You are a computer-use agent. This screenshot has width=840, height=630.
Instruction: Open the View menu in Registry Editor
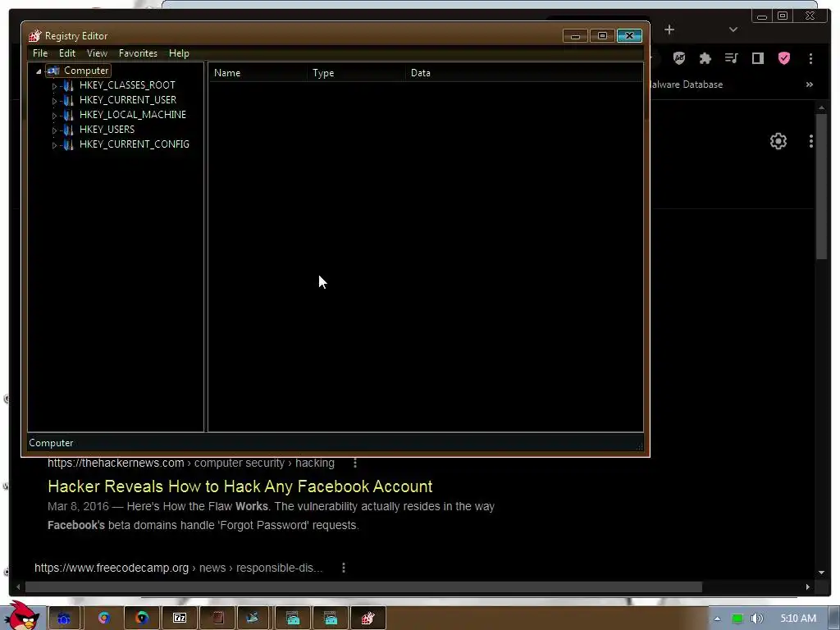[97, 53]
